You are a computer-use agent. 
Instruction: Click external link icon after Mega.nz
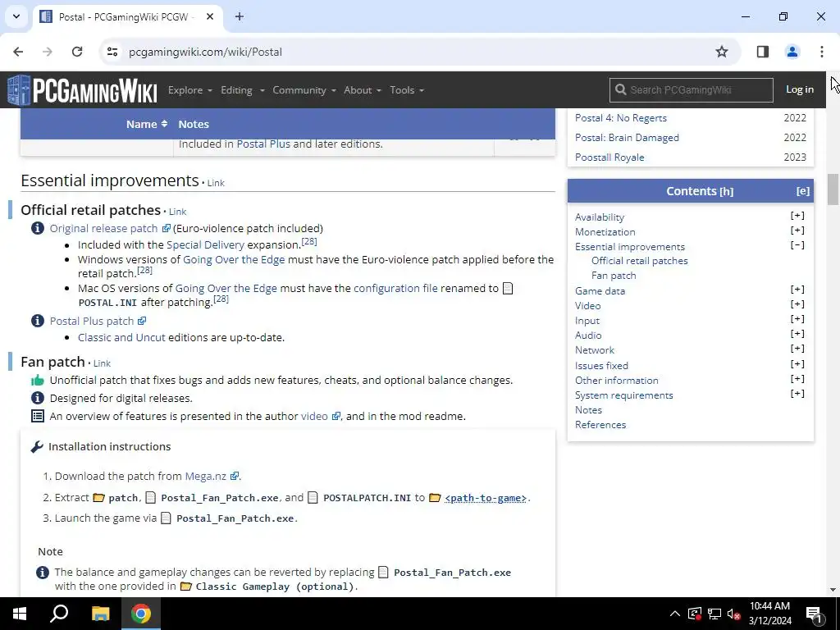click(x=234, y=477)
